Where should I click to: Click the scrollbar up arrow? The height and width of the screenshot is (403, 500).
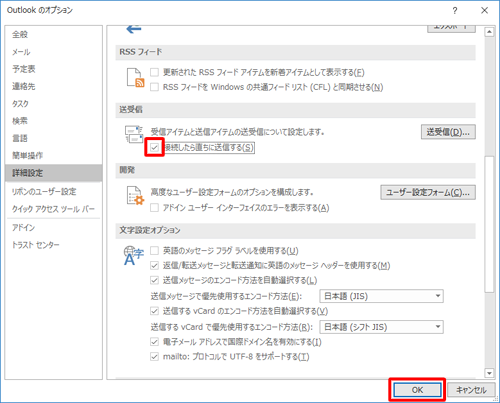(x=489, y=32)
